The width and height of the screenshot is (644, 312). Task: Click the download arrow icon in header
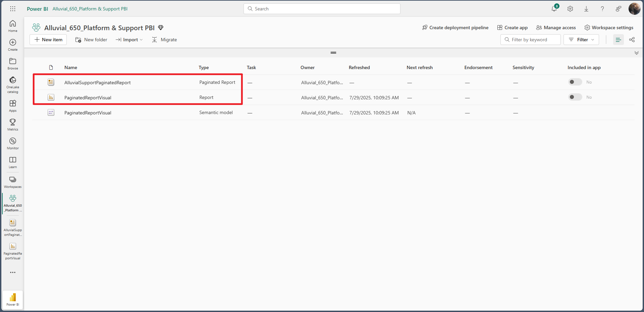click(586, 9)
